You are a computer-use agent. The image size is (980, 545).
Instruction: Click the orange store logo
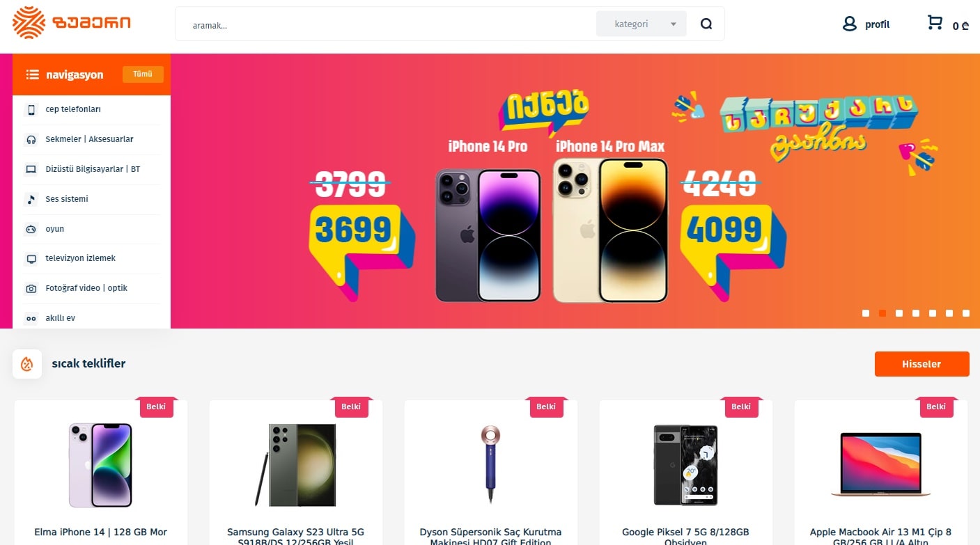71,23
